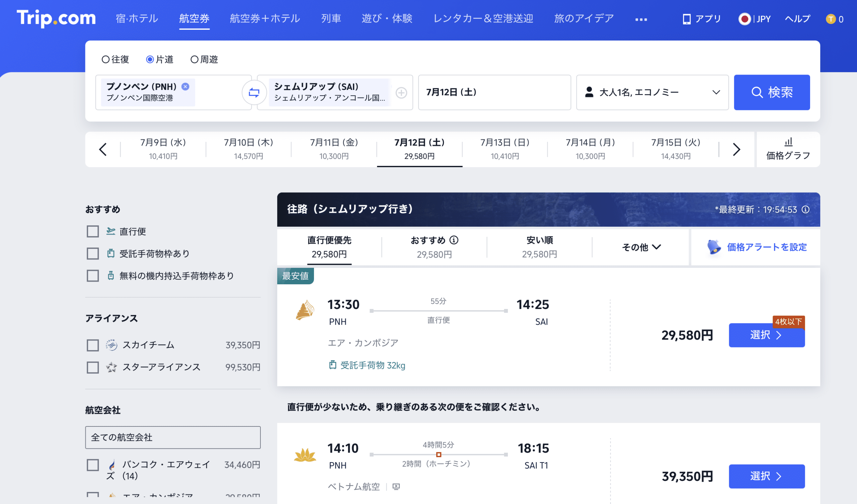This screenshot has width=857, height=504.
Task: Choose 7月14日 (月) 10,300円 date
Action: click(x=590, y=149)
